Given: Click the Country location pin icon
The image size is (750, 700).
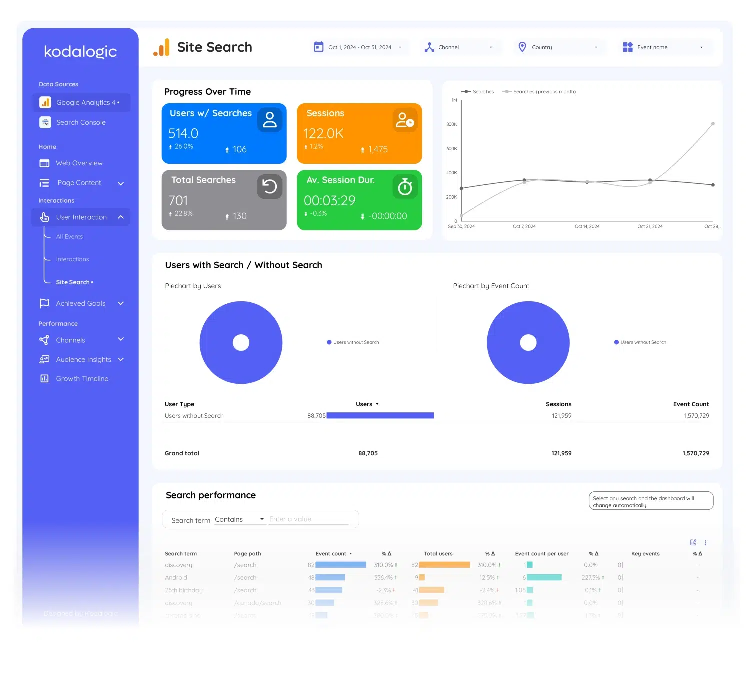Looking at the screenshot, I should 522,47.
